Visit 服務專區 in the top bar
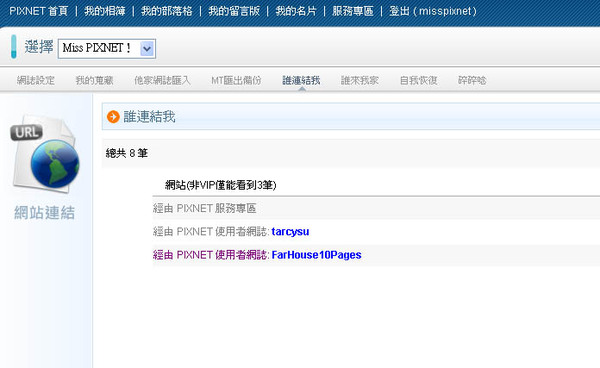 coord(352,11)
